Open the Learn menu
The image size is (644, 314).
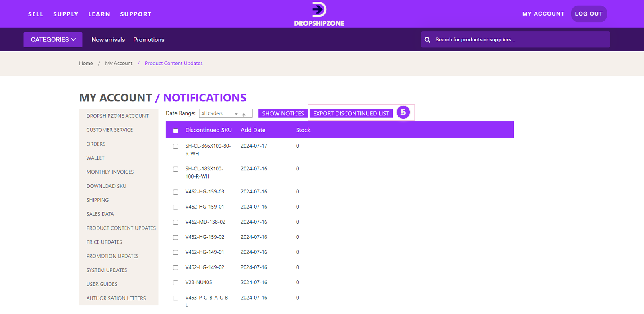pyautogui.click(x=99, y=14)
